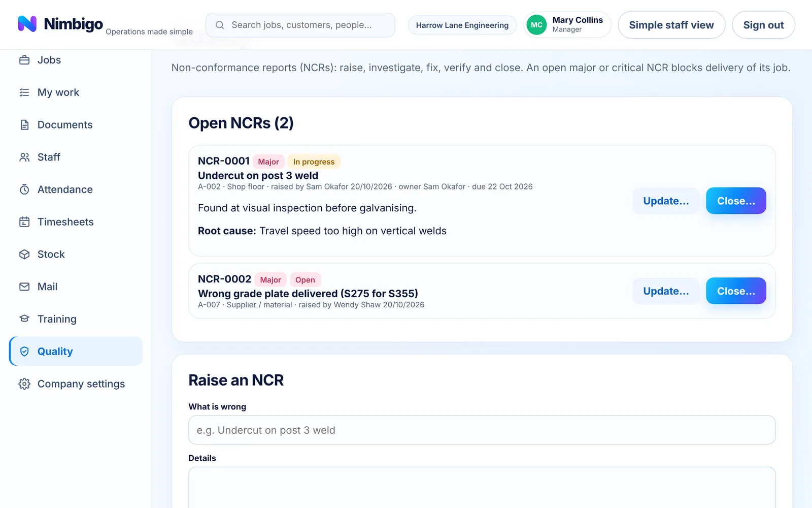Click the My work list icon
The image size is (812, 508).
pos(24,92)
